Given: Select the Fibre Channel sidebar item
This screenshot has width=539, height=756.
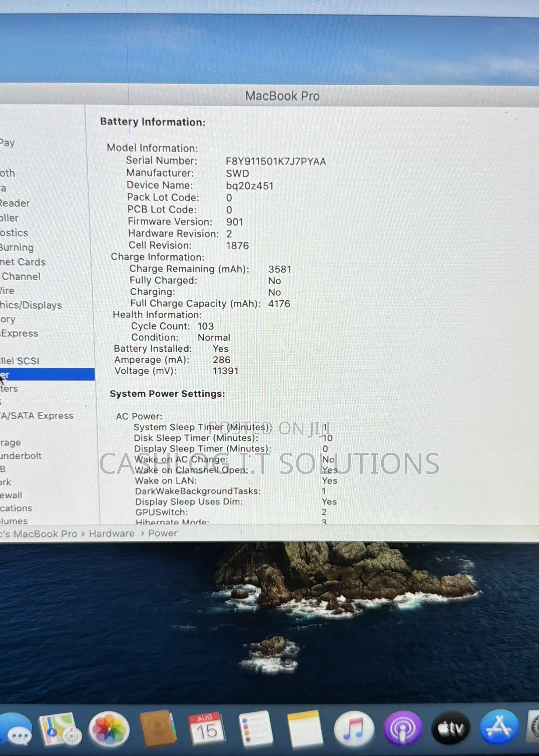Looking at the screenshot, I should coord(21,276).
